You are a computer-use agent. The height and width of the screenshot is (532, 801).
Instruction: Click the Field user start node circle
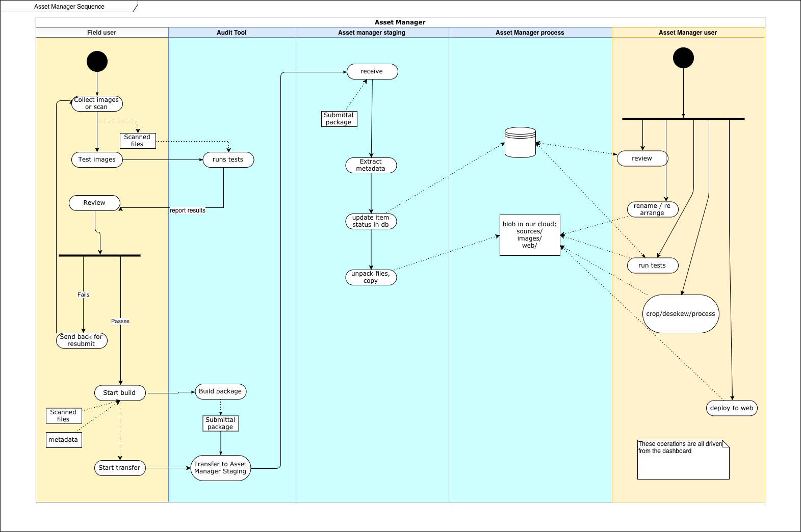click(97, 61)
